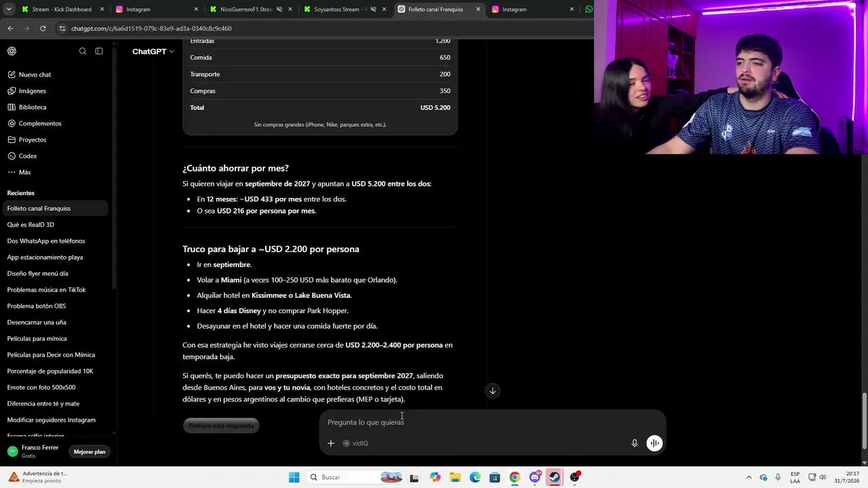
Task: Switch to the Stream - Kick Dashboard tab
Action: point(62,9)
